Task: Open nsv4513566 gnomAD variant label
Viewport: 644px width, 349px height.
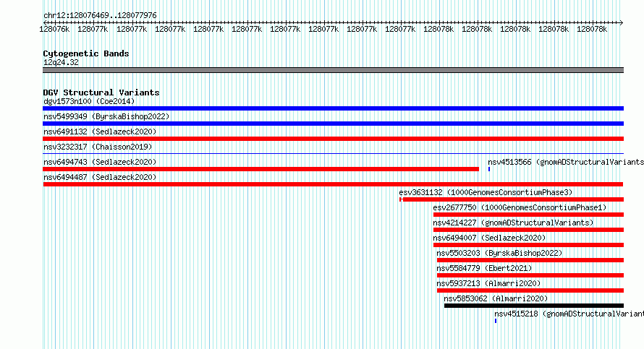Action: (x=566, y=162)
